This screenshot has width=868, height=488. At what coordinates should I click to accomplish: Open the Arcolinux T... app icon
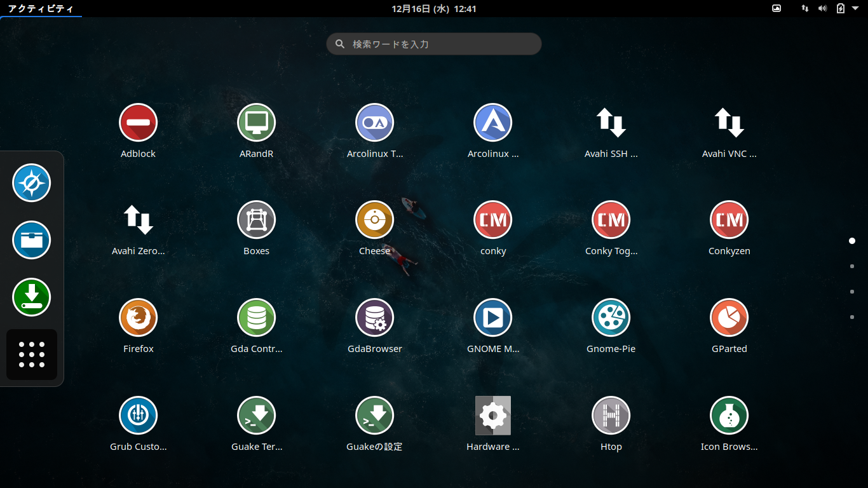pyautogui.click(x=374, y=123)
